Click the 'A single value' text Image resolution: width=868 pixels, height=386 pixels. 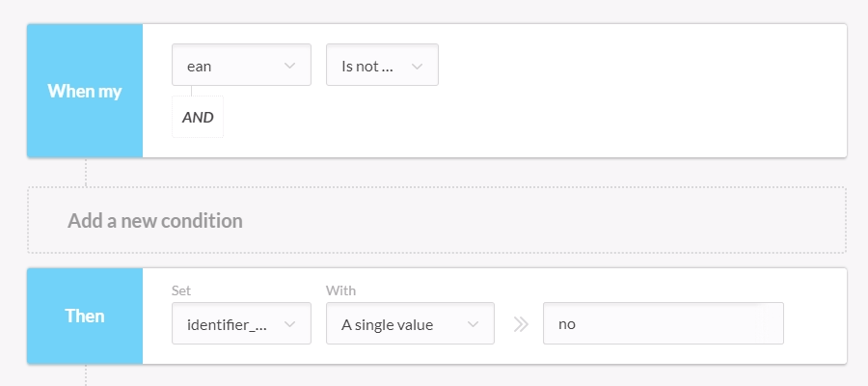click(x=387, y=324)
